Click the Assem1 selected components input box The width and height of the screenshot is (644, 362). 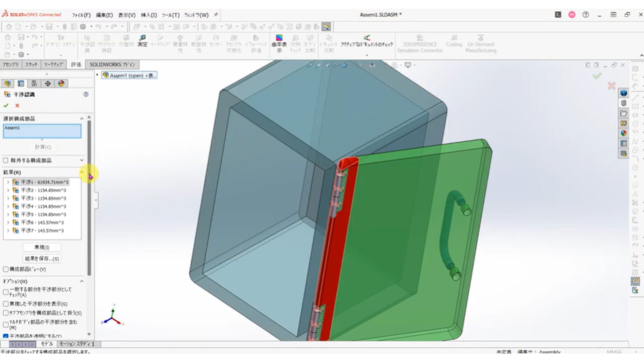pyautogui.click(x=42, y=131)
